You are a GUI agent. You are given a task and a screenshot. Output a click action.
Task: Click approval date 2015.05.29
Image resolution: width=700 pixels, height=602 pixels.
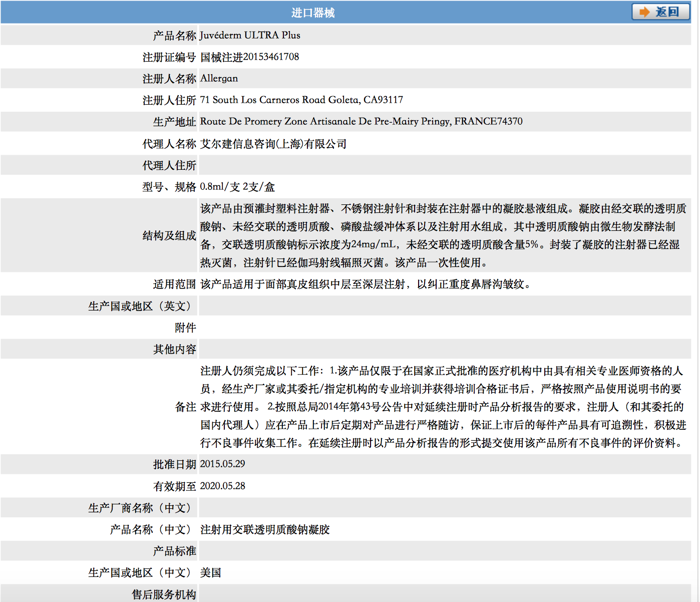coord(223,464)
